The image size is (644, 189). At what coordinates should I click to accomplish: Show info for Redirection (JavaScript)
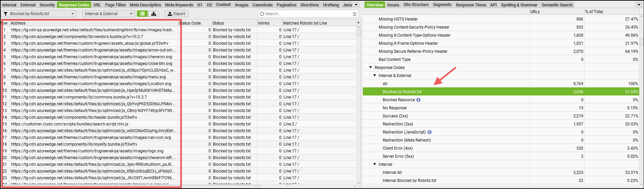429,132
